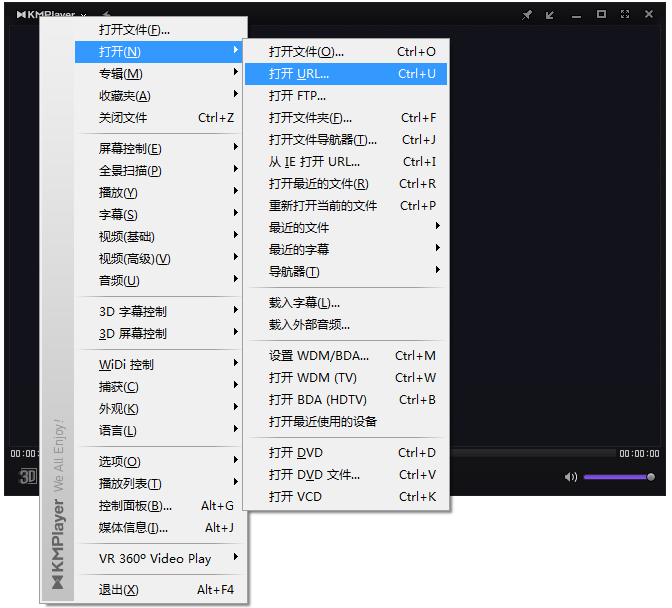Click the 3D button icon
Screen dimensions: 672x608
(28, 476)
